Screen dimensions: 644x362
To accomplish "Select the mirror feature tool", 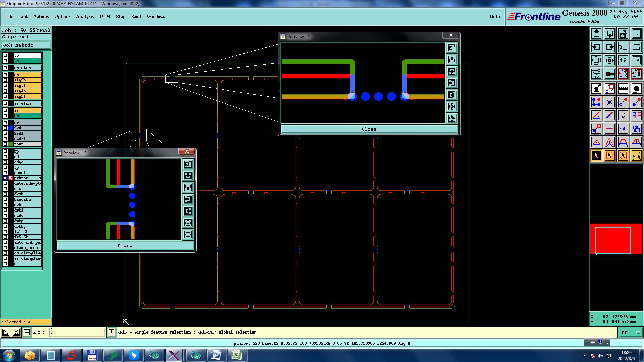I will coord(636,115).
